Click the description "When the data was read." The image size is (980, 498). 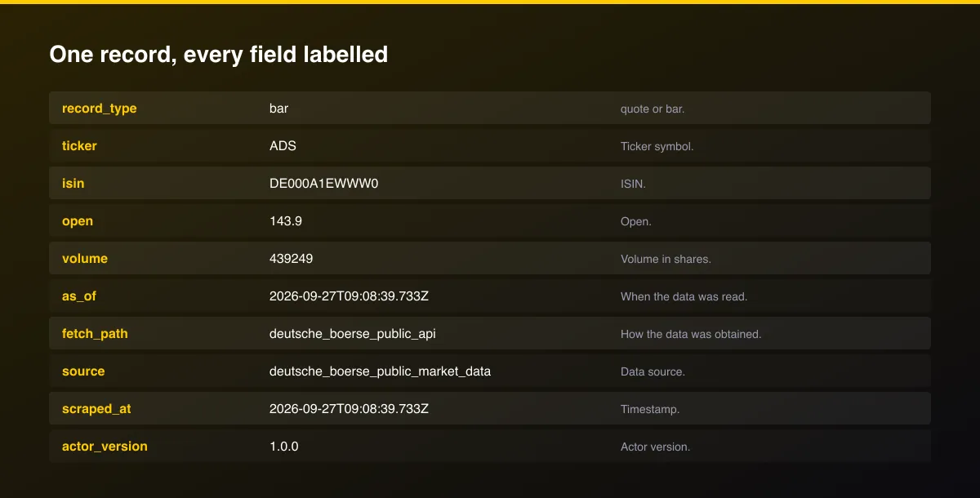684,296
